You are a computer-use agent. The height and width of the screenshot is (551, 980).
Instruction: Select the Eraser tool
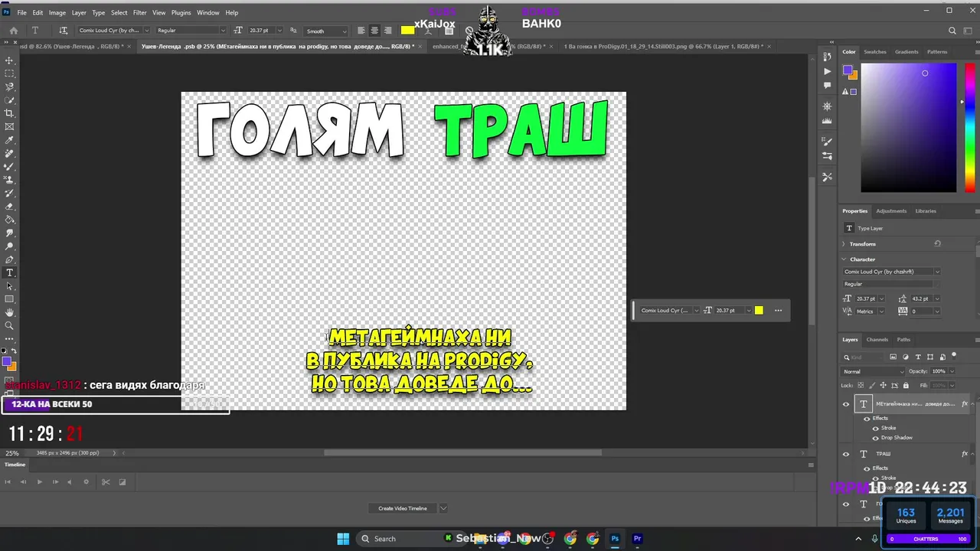tap(9, 207)
